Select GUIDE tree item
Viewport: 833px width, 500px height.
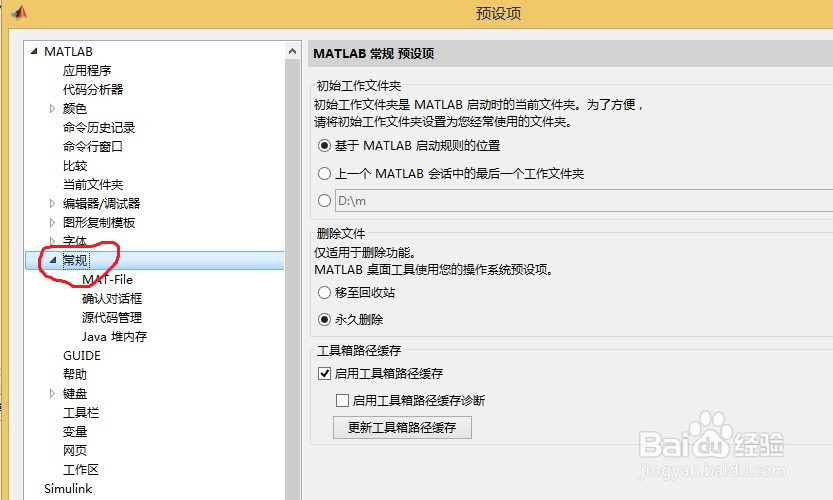82,355
